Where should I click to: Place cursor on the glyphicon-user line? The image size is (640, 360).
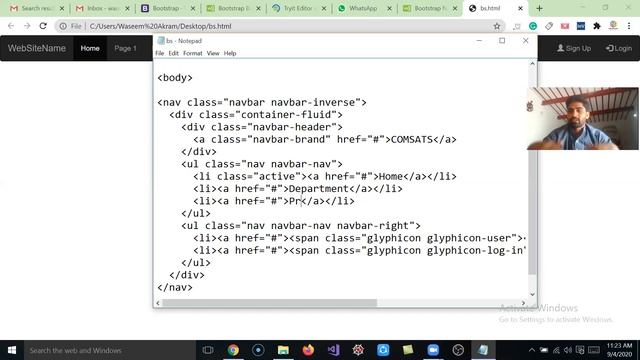[x=359, y=238]
